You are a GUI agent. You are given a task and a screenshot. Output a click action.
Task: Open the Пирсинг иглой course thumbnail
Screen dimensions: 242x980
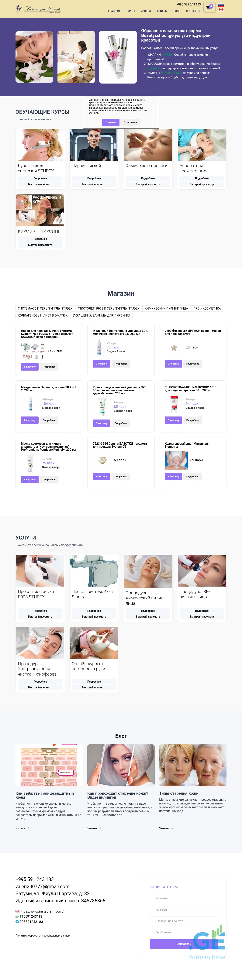point(94,145)
